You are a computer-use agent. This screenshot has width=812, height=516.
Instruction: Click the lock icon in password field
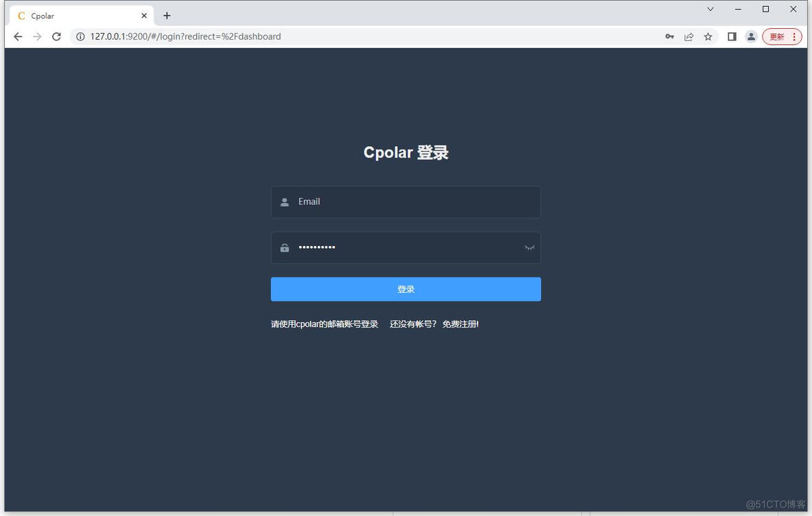pyautogui.click(x=285, y=248)
